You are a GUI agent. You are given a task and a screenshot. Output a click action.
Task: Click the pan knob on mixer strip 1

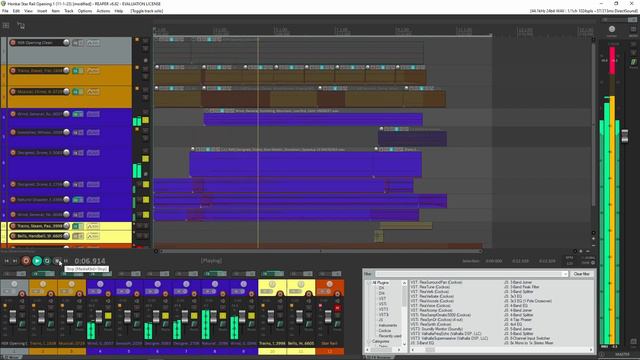(14, 284)
